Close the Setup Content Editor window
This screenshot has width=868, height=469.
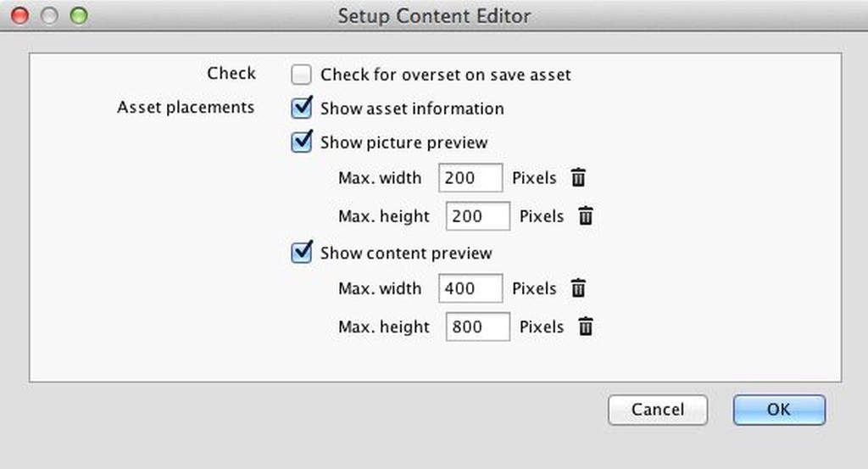pyautogui.click(x=19, y=15)
